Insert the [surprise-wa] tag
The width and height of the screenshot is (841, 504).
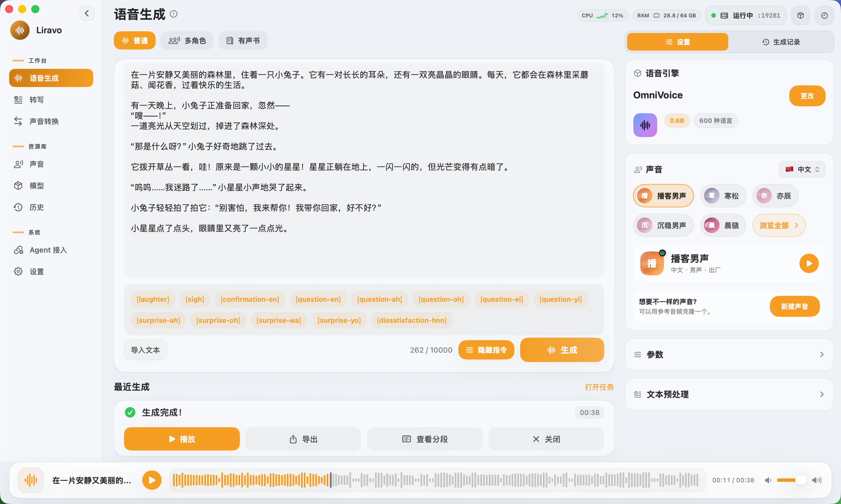(279, 320)
